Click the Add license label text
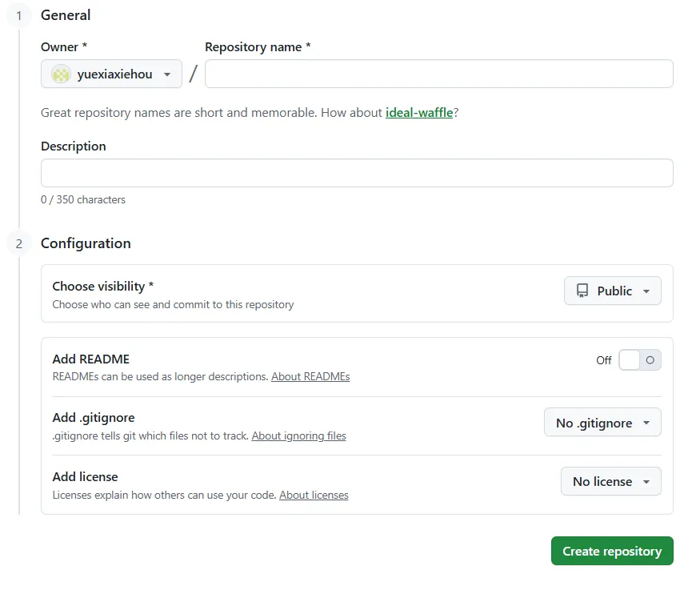 (85, 476)
